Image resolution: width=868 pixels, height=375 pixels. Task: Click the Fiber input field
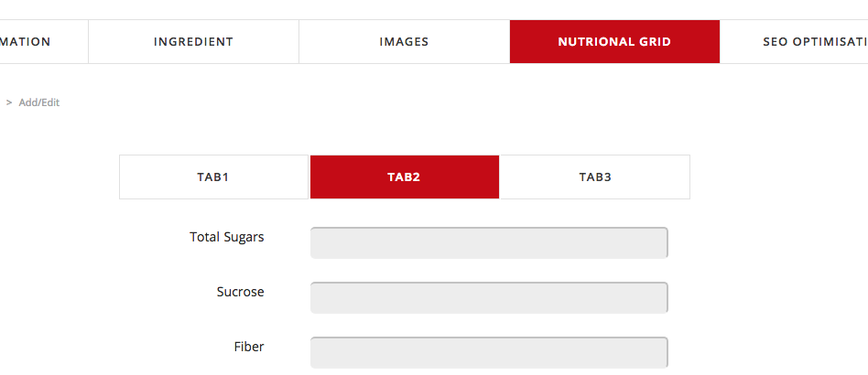pos(489,353)
